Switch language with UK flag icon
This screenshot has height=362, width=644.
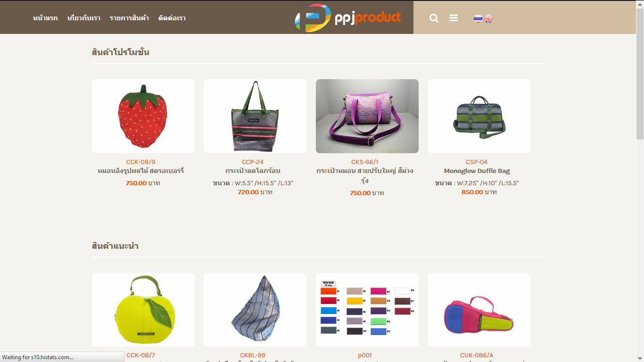pos(488,18)
